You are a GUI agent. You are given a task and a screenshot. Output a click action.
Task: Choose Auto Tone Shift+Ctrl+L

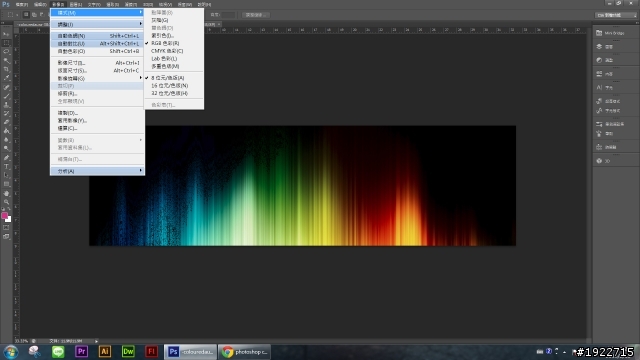pyautogui.click(x=98, y=36)
